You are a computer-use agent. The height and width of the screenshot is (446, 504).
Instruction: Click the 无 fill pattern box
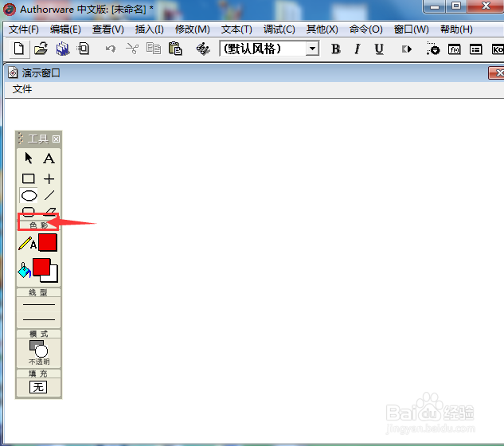coord(38,387)
